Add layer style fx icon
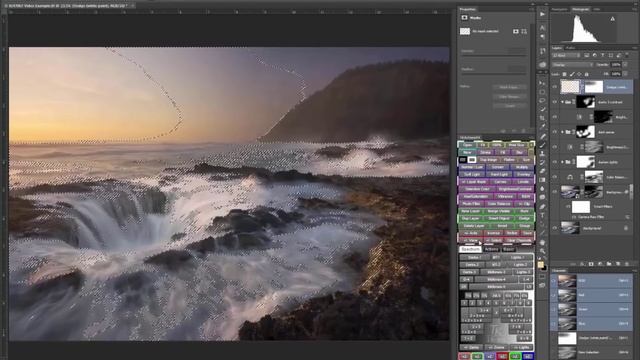Viewport: 640px width, 360px height. click(x=582, y=264)
